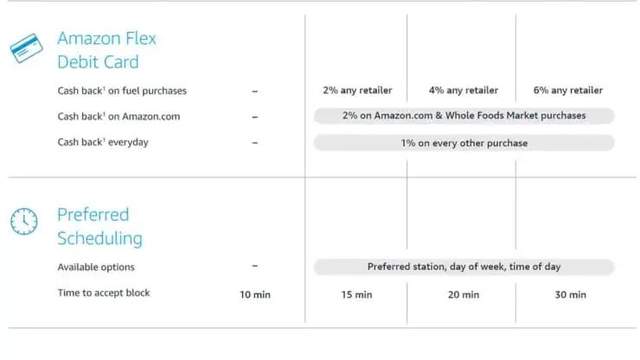Image resolution: width=640 pixels, height=360 pixels.
Task: Click the dash in the fuel purchases row
Action: point(255,91)
